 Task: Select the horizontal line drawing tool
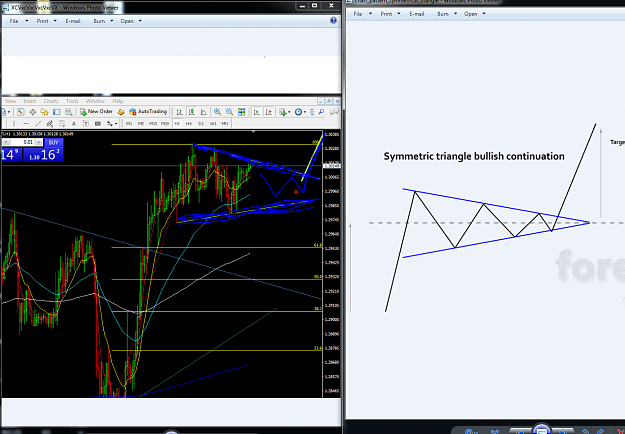coord(26,124)
